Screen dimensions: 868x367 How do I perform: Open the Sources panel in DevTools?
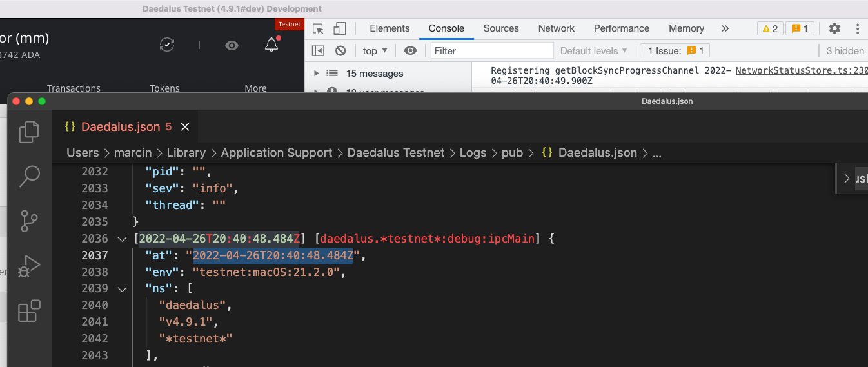501,28
